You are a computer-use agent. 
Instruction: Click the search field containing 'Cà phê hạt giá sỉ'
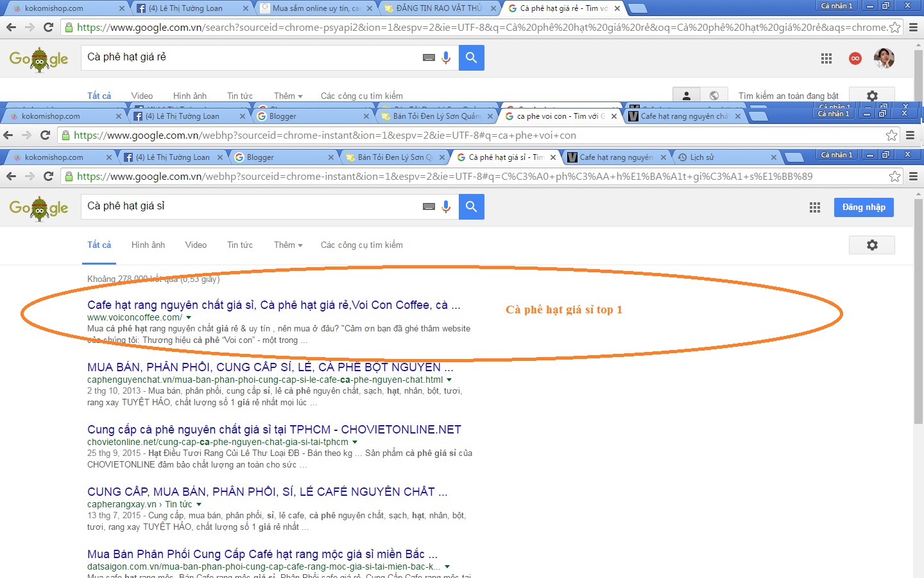[x=250, y=207]
